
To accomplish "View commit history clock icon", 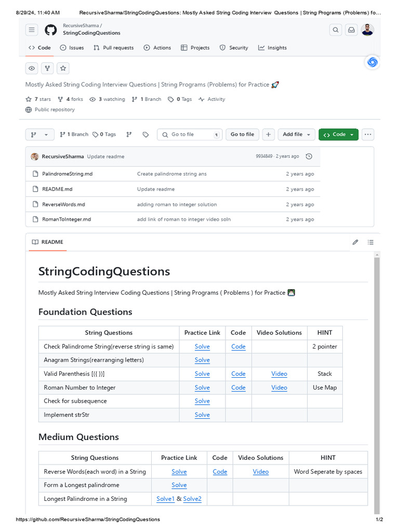I will [309, 156].
